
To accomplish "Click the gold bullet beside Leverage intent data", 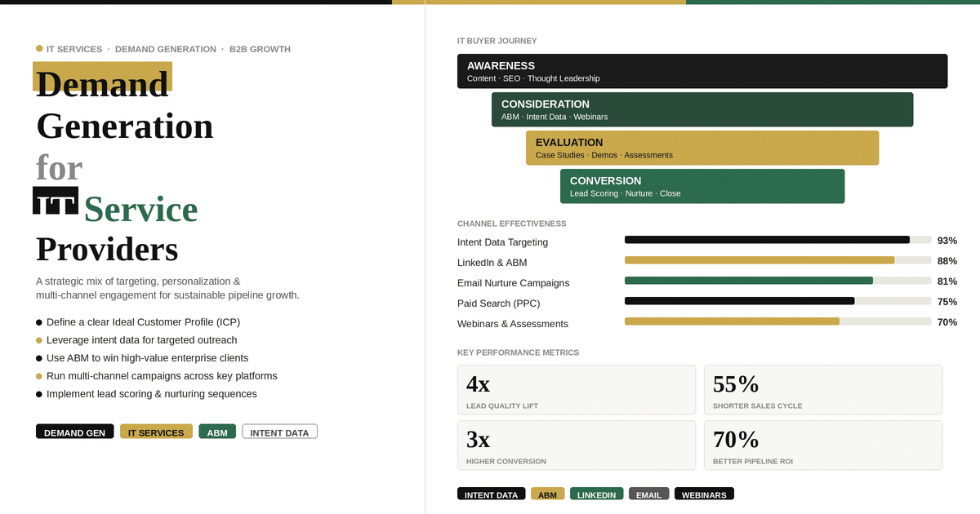I will click(x=39, y=340).
